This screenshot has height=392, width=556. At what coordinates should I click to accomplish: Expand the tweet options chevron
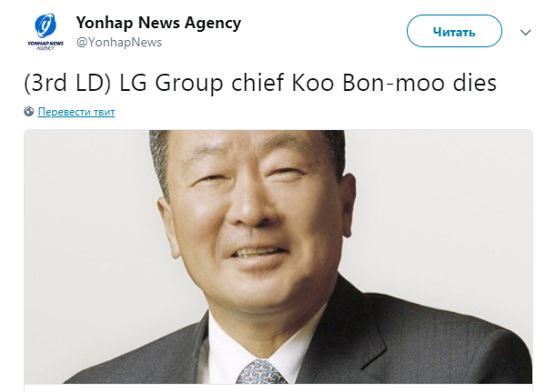click(525, 32)
